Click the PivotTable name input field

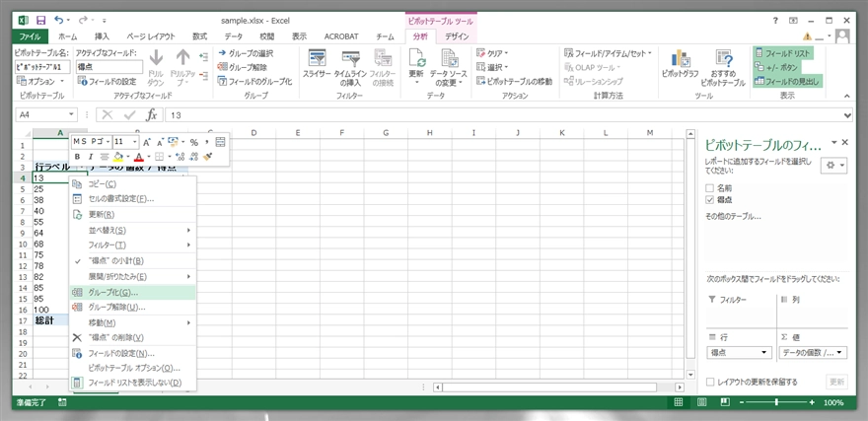(x=43, y=67)
